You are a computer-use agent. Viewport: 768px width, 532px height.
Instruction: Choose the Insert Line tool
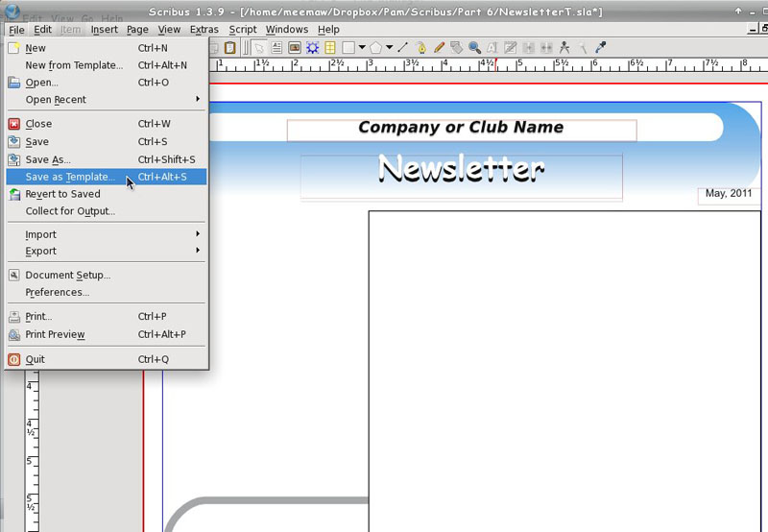pos(402,48)
